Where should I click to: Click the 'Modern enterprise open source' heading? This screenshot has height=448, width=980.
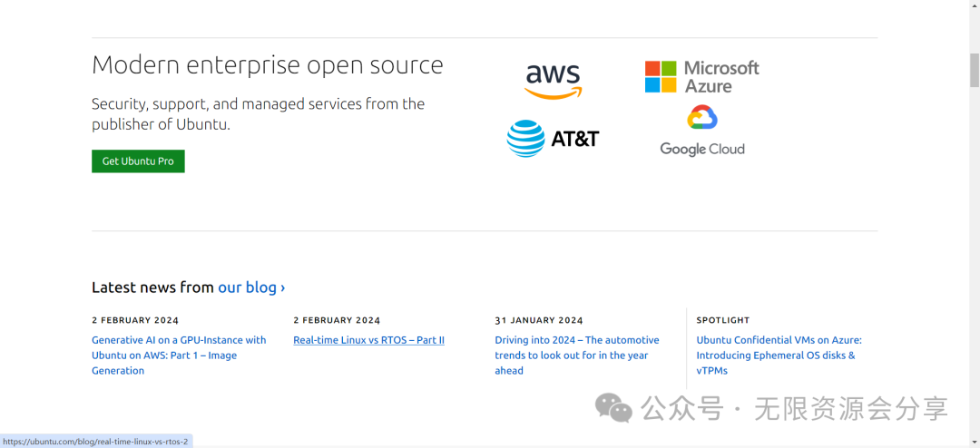pyautogui.click(x=268, y=65)
